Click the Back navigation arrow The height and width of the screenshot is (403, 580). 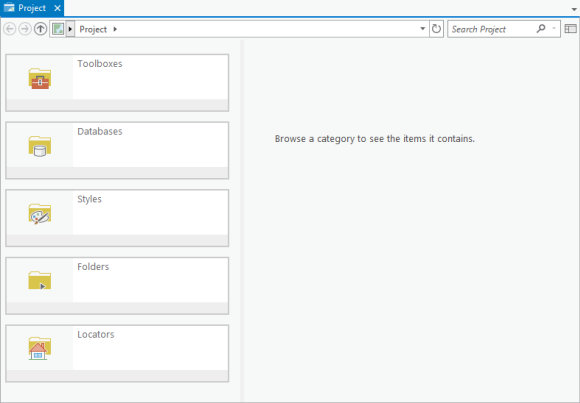10,29
